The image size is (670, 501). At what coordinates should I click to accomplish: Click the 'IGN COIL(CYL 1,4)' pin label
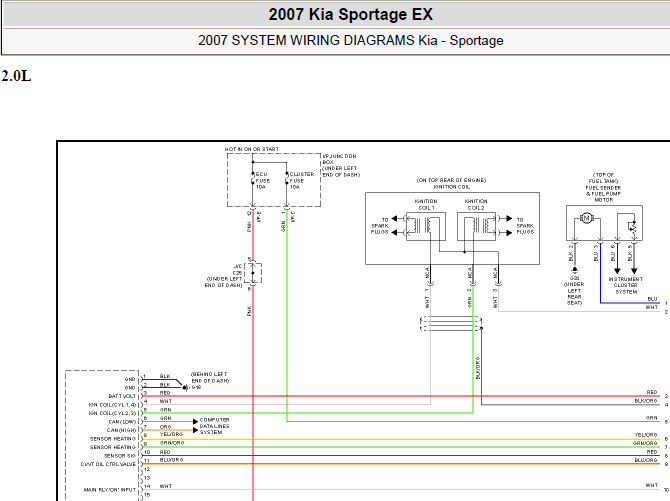pos(112,405)
